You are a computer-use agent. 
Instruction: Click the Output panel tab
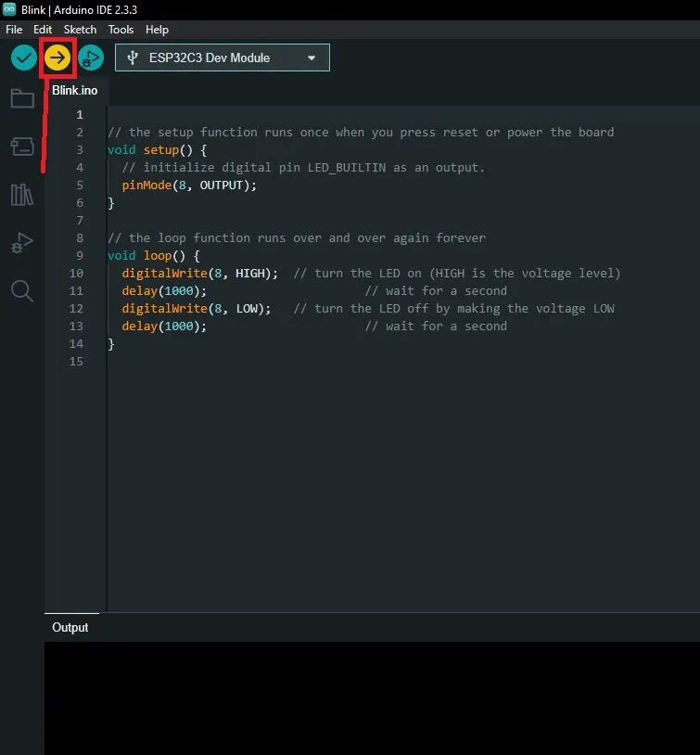(x=70, y=627)
